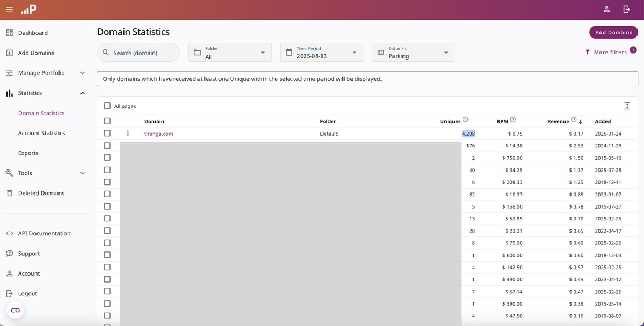Open the tiranga.com domain link
The image size is (644, 326).
pyautogui.click(x=158, y=134)
